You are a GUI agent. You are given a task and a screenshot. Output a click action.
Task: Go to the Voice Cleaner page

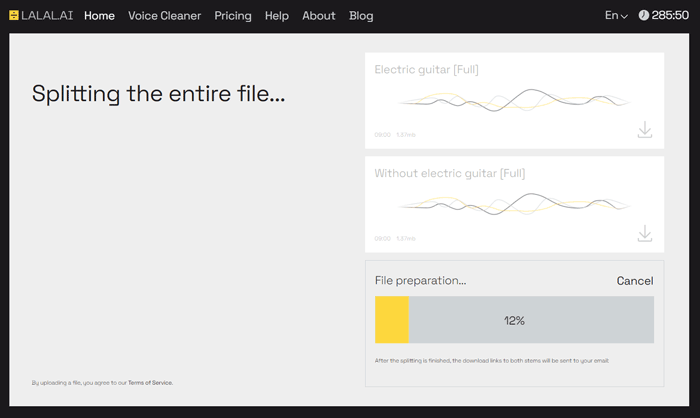pos(164,16)
